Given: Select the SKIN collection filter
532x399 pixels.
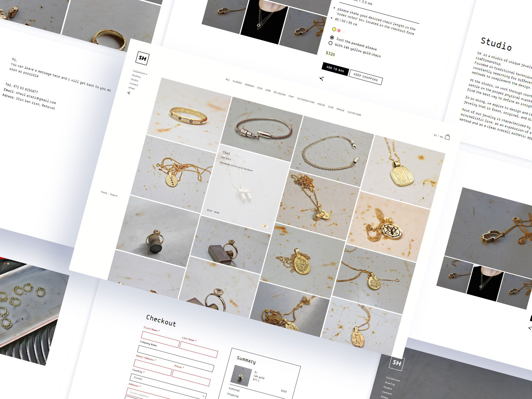Looking at the screenshot, I should [260, 88].
